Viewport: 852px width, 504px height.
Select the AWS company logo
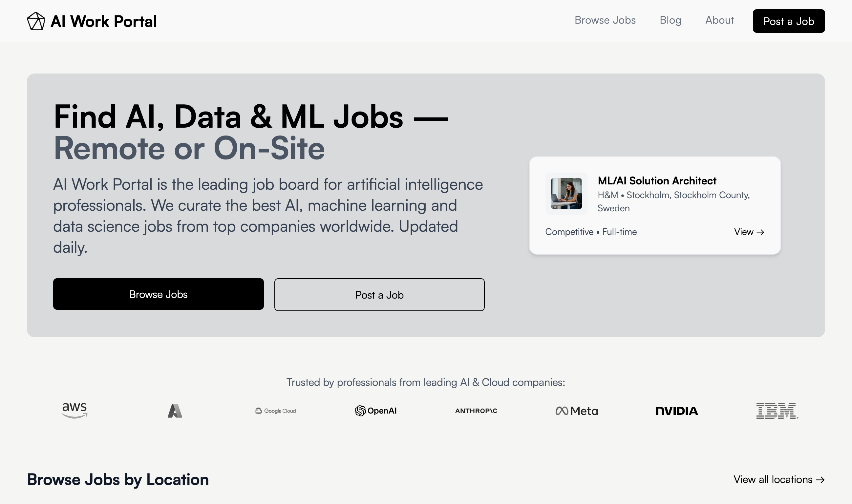pyautogui.click(x=75, y=410)
